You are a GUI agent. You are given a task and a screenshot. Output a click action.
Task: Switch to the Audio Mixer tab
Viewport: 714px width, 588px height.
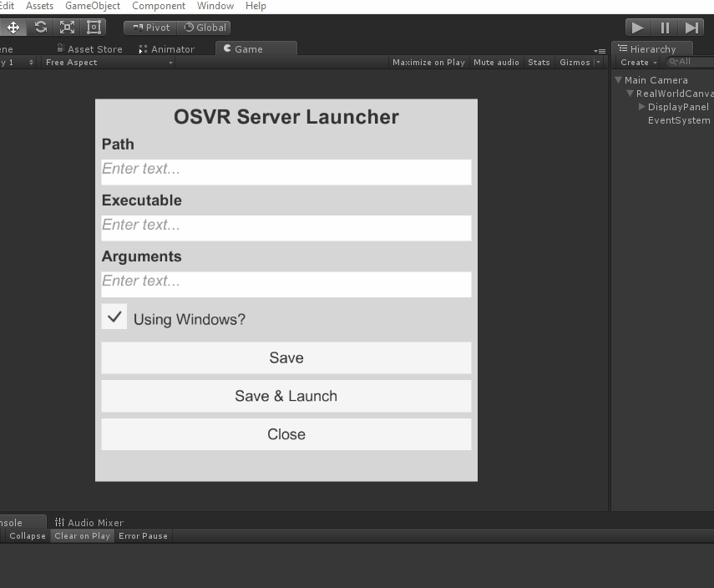click(x=89, y=522)
